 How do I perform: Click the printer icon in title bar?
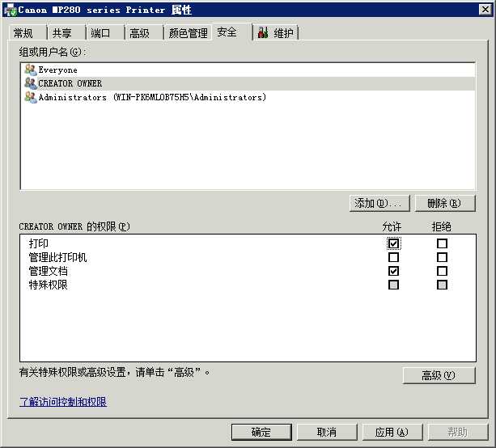click(x=11, y=11)
